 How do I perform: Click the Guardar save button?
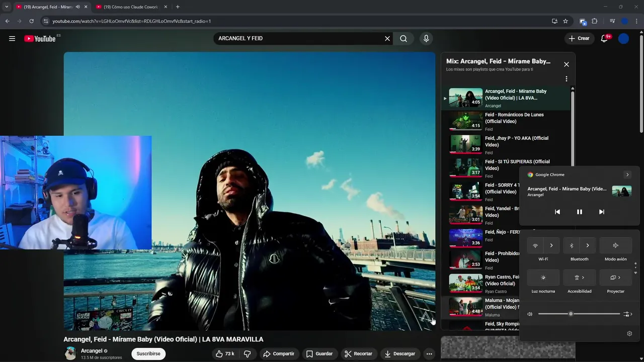point(319,354)
